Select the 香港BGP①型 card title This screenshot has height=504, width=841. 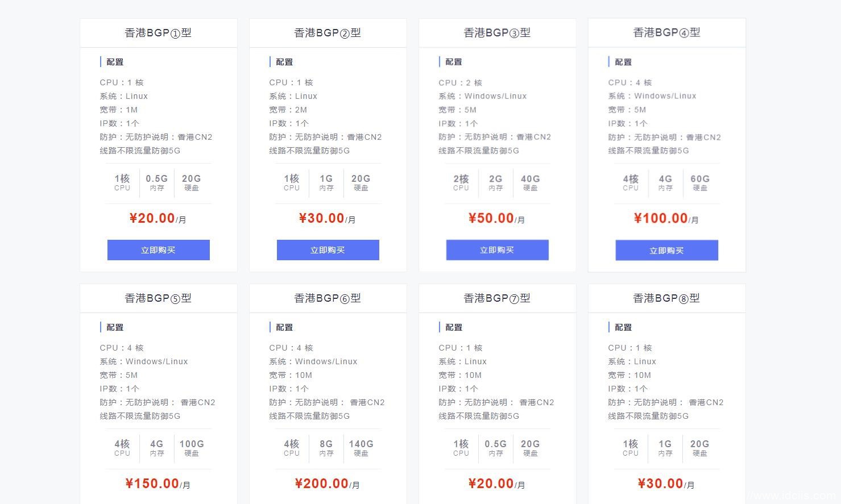click(158, 33)
